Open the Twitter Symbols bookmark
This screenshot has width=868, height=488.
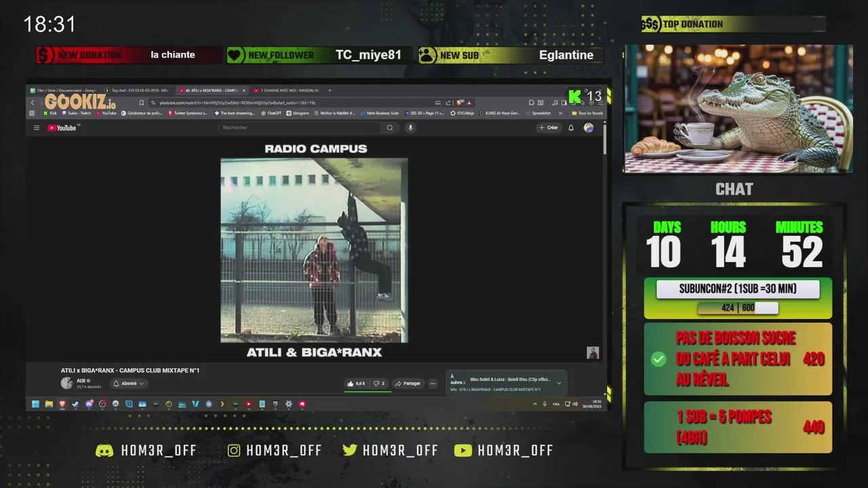click(188, 113)
